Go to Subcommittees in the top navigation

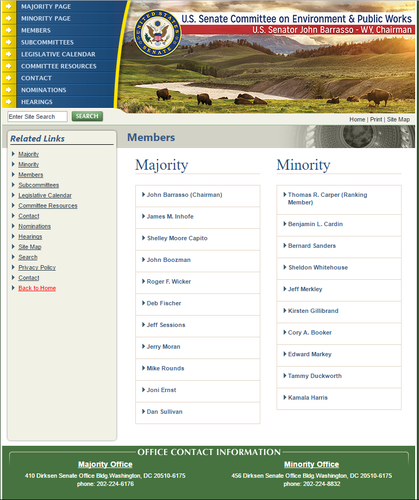click(47, 42)
